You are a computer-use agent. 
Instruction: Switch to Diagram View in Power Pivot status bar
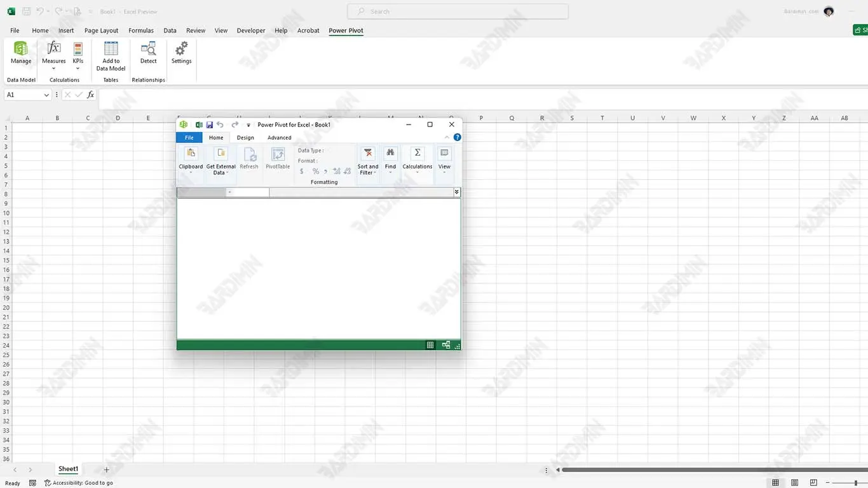coord(446,345)
